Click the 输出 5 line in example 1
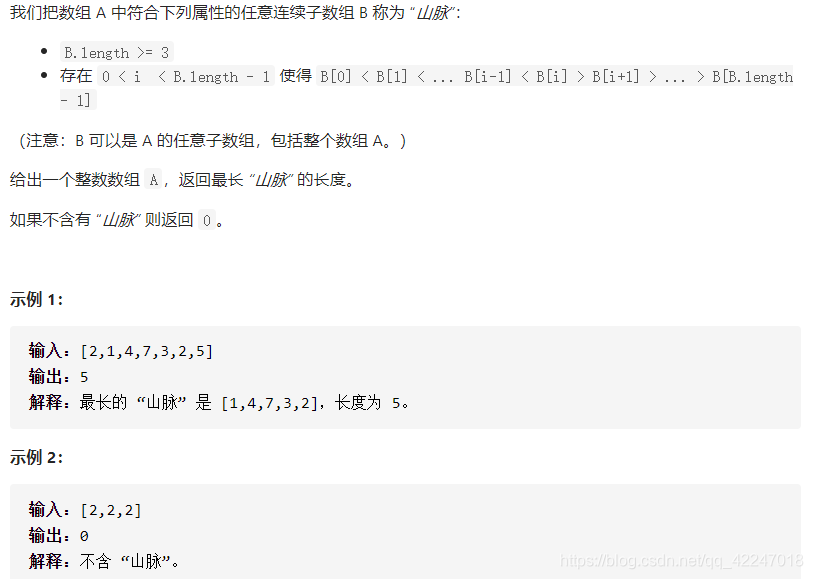813x579 pixels. [x=59, y=377]
